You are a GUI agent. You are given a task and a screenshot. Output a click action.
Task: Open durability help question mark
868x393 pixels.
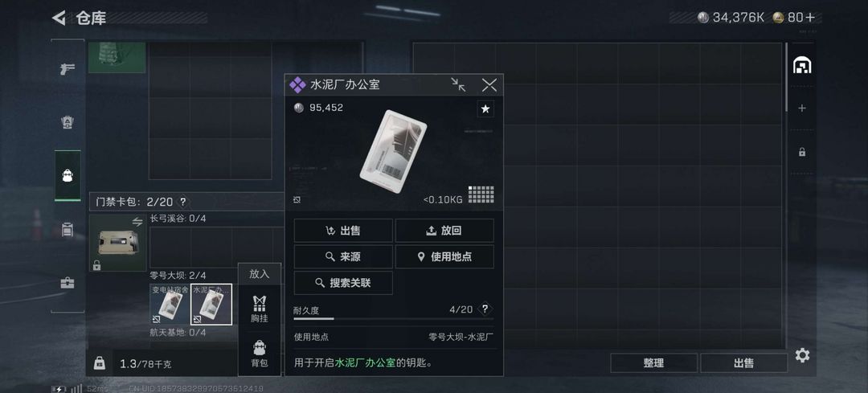click(485, 309)
